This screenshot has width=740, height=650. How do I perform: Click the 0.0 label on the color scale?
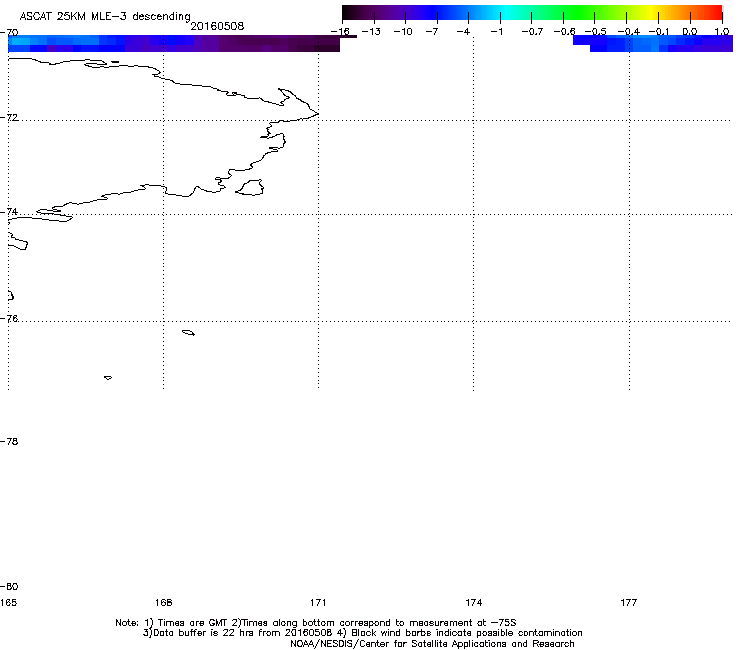(x=690, y=32)
